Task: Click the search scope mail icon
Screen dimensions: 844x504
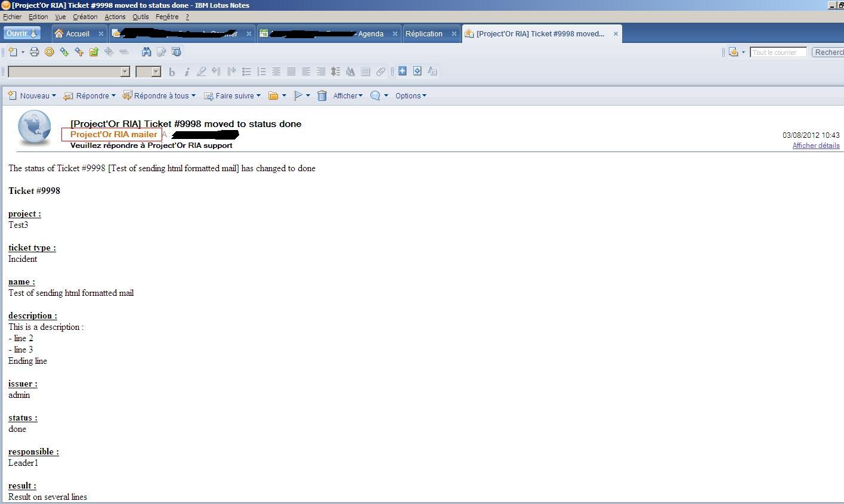Action: (734, 52)
